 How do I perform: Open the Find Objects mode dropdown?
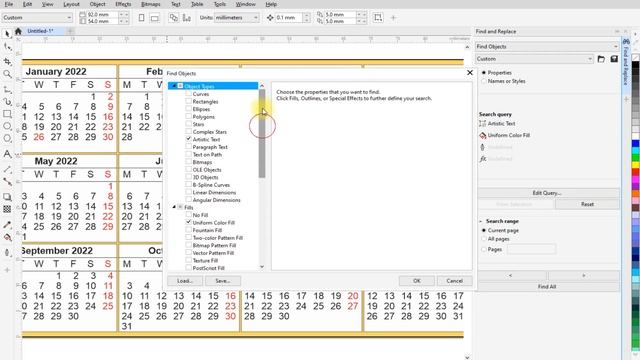pos(547,47)
